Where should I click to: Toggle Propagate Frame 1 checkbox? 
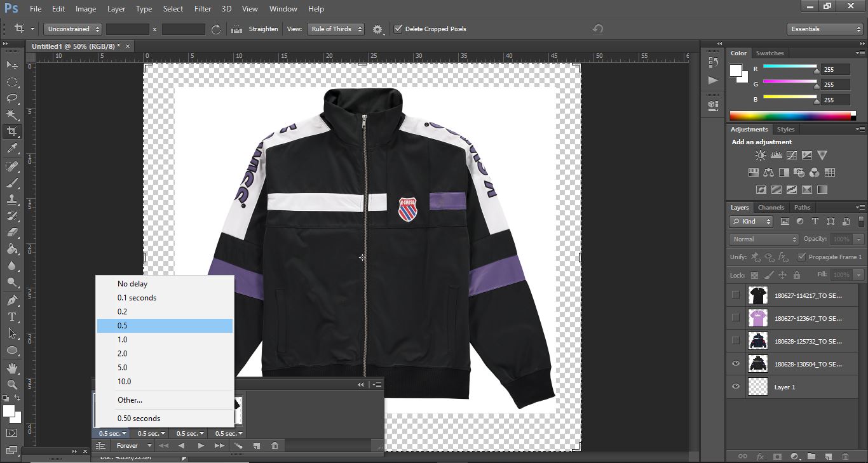pos(802,257)
